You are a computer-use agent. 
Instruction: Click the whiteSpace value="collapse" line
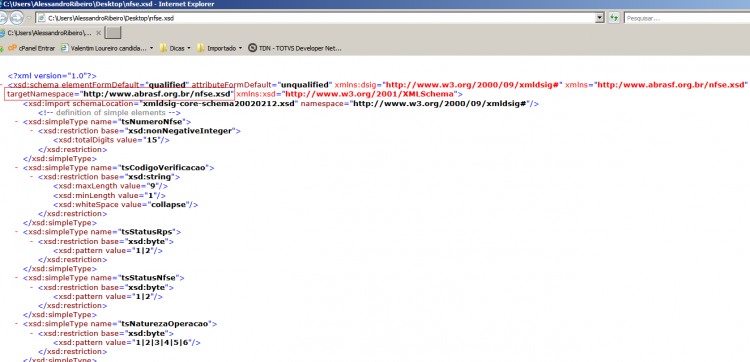tap(125, 205)
